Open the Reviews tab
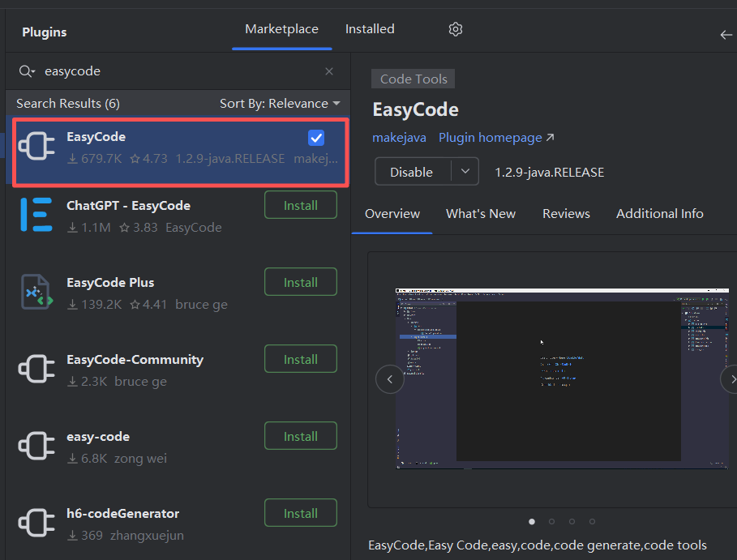The height and width of the screenshot is (560, 737). (566, 214)
